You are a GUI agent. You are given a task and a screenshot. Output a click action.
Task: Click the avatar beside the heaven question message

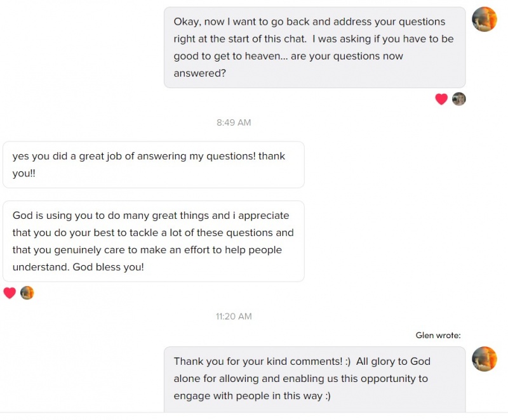485,19
